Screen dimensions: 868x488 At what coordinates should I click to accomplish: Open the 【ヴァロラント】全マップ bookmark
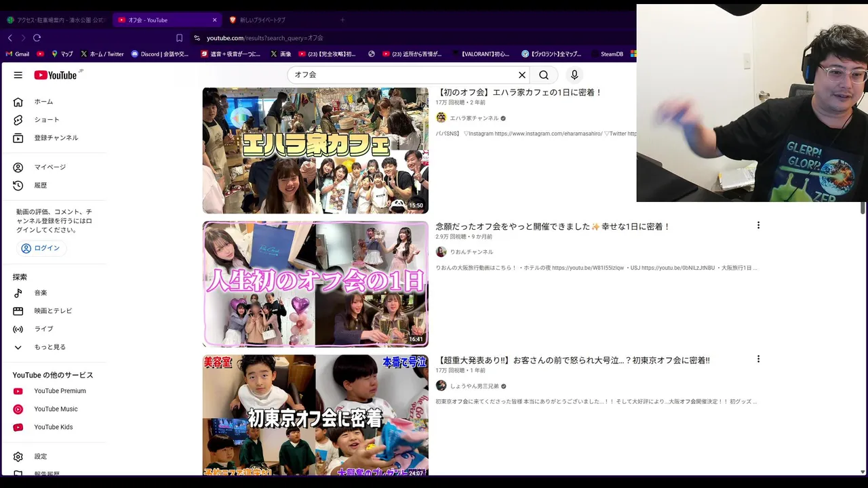tap(552, 54)
